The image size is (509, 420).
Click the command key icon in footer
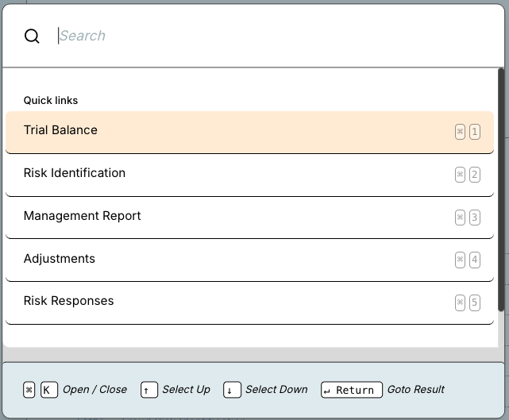[x=29, y=390]
